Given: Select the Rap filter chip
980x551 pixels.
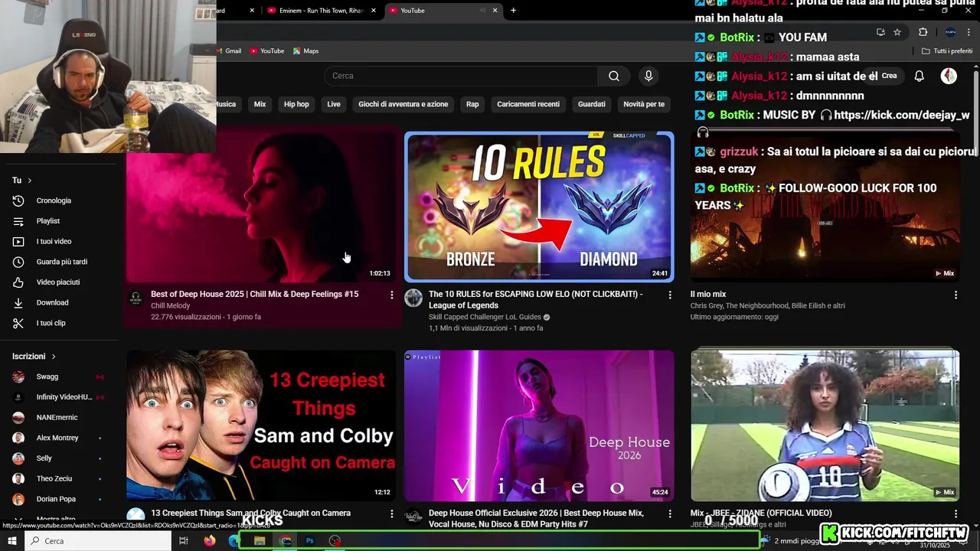Looking at the screenshot, I should point(472,104).
